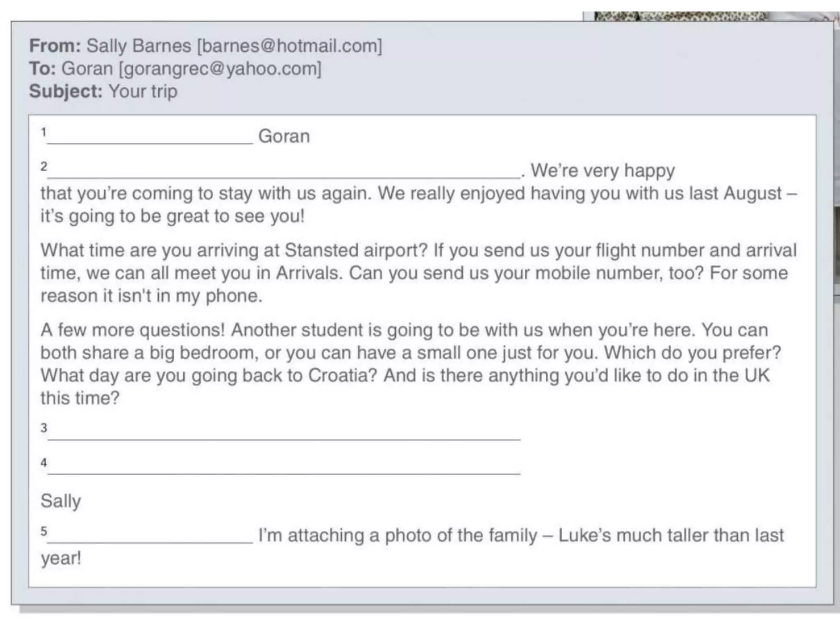This screenshot has height=630, width=840.
Task: Click the name "Goran" in the greeting line
Action: click(284, 136)
